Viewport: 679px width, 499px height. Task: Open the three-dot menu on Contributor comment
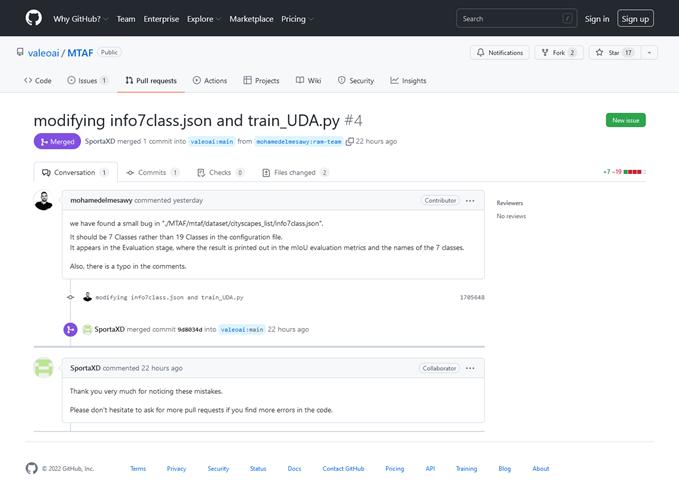coord(470,201)
